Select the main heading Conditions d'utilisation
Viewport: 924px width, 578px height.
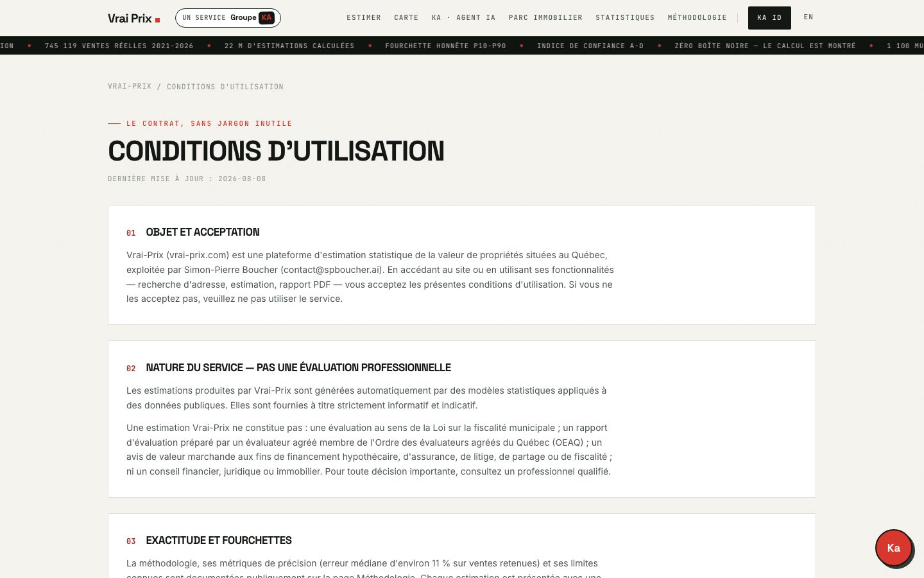tap(276, 151)
